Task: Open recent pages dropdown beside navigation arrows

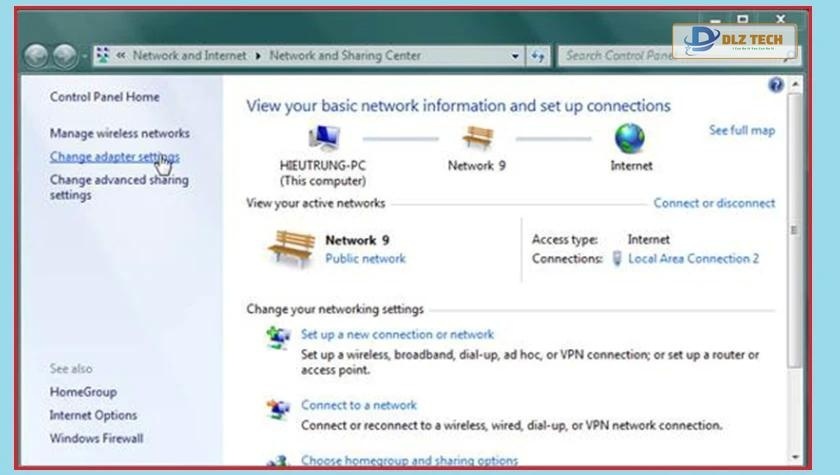Action: pos(84,56)
